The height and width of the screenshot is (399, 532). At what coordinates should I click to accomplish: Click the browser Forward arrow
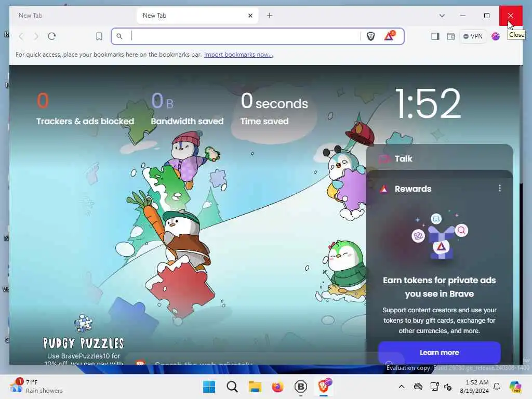click(x=36, y=36)
